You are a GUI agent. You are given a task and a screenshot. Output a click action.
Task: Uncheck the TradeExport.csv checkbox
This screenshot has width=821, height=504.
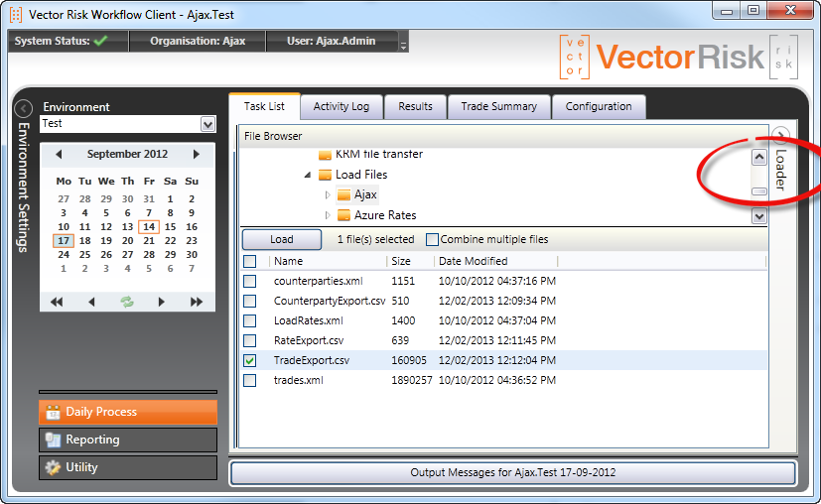pos(250,360)
